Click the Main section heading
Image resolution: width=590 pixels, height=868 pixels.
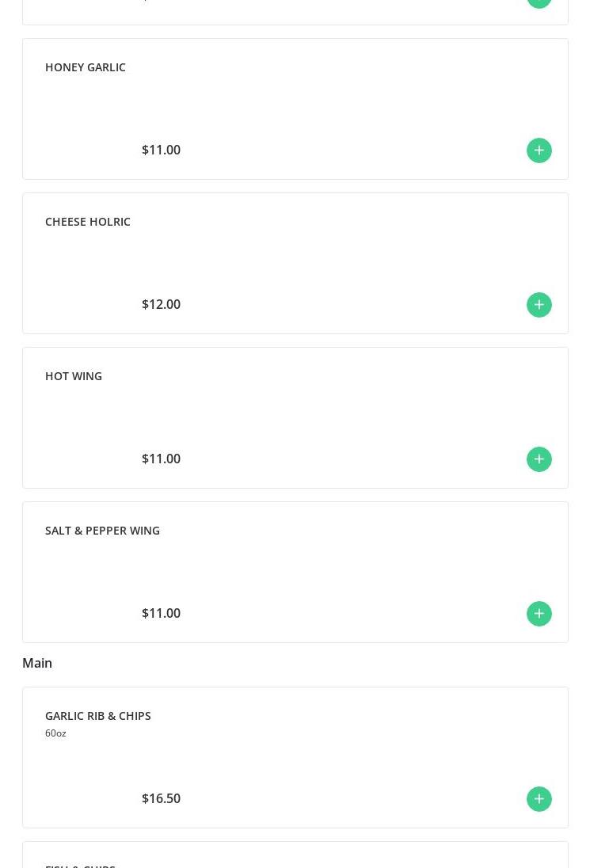pos(37,664)
